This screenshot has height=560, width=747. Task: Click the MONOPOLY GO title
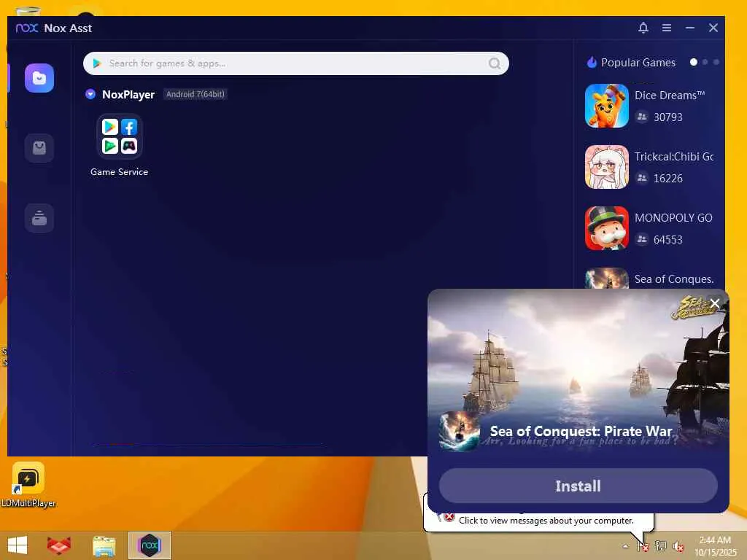click(x=673, y=217)
